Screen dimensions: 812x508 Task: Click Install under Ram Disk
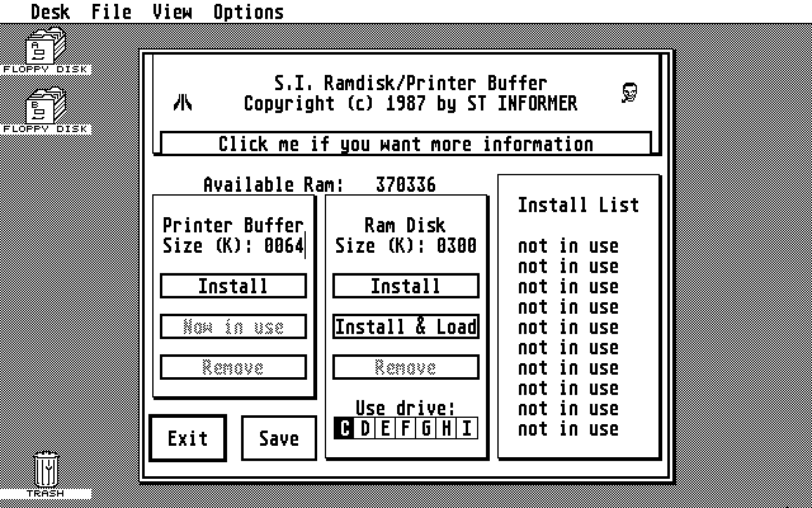point(406,286)
